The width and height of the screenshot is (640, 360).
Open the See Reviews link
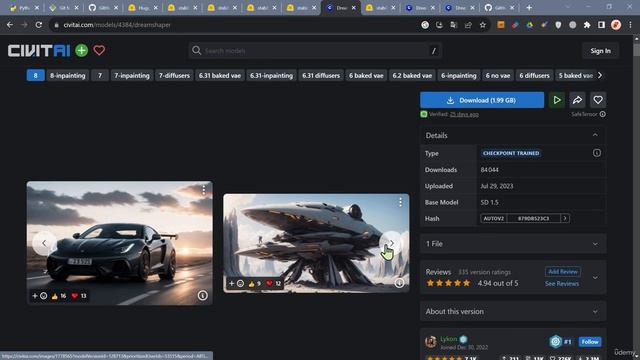pyautogui.click(x=562, y=284)
